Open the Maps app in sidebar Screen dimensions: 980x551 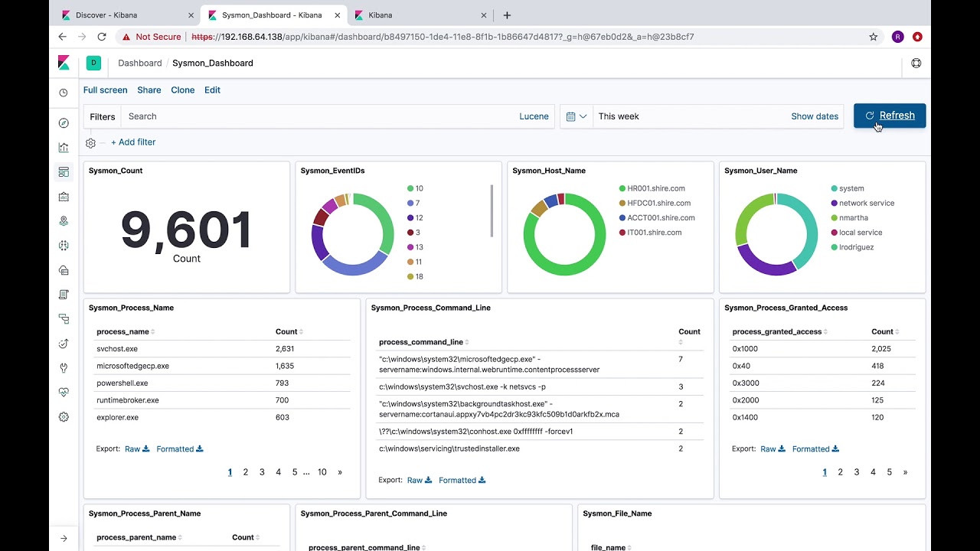pyautogui.click(x=64, y=221)
